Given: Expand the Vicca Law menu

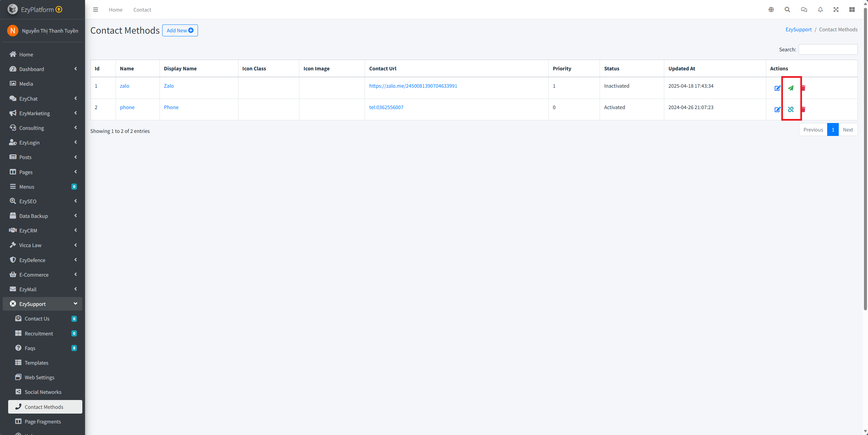Looking at the screenshot, I should pyautogui.click(x=43, y=245).
